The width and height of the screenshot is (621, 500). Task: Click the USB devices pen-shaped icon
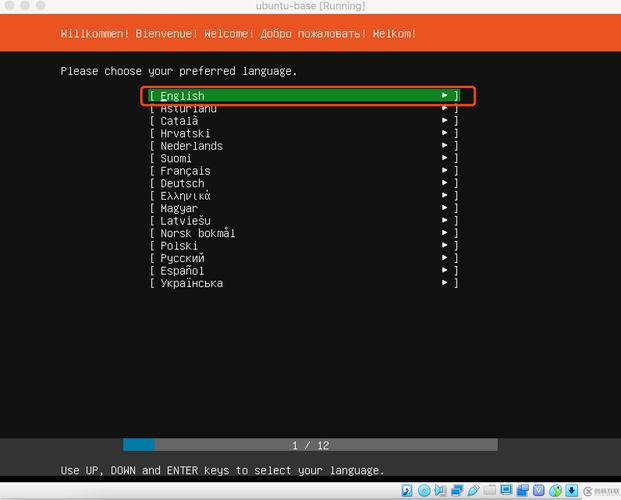click(473, 491)
